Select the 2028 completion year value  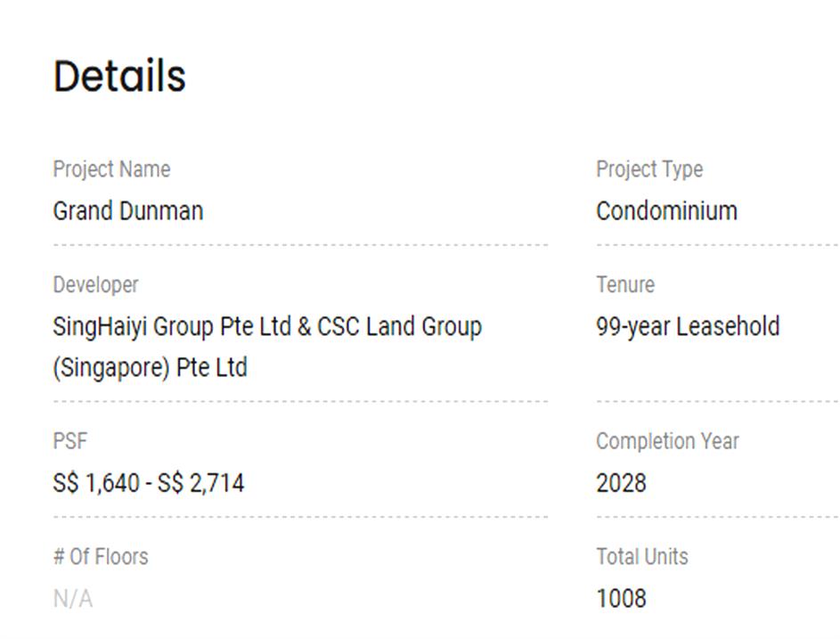[x=621, y=484]
